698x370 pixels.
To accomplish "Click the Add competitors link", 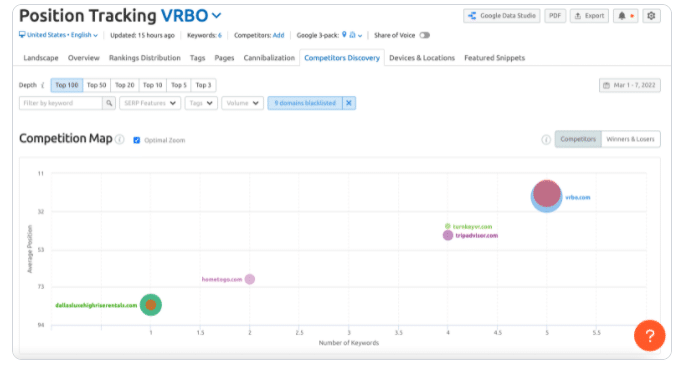I will click(278, 35).
